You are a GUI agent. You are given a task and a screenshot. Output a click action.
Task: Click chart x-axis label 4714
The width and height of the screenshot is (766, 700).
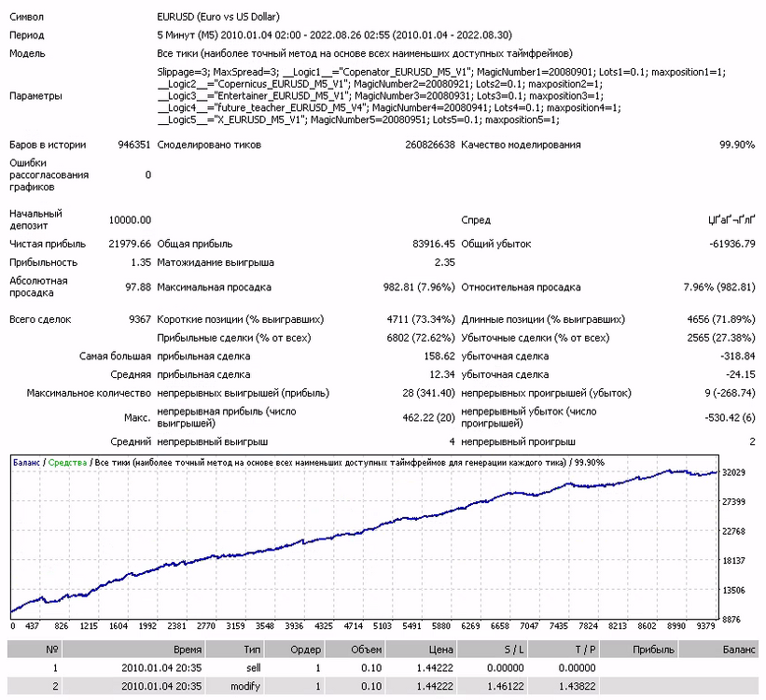coord(354,626)
